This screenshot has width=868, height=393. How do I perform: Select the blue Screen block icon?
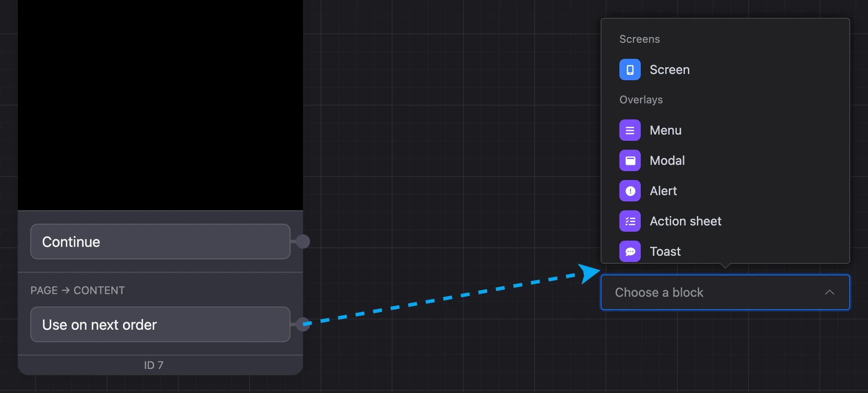pos(630,70)
